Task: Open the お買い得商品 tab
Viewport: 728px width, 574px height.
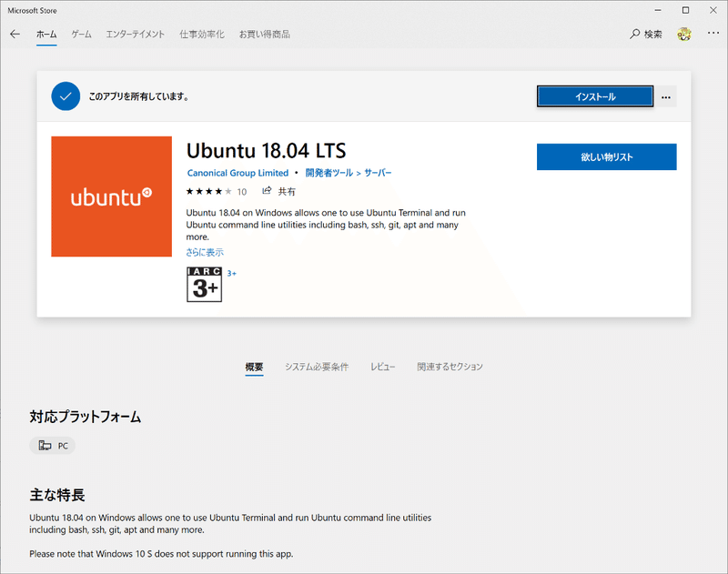Action: 265,35
